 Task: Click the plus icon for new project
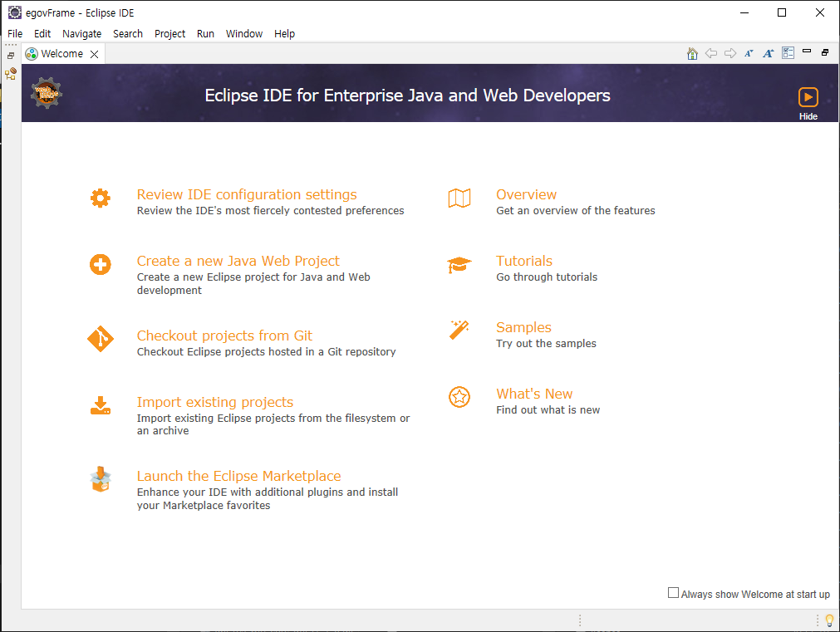101,265
